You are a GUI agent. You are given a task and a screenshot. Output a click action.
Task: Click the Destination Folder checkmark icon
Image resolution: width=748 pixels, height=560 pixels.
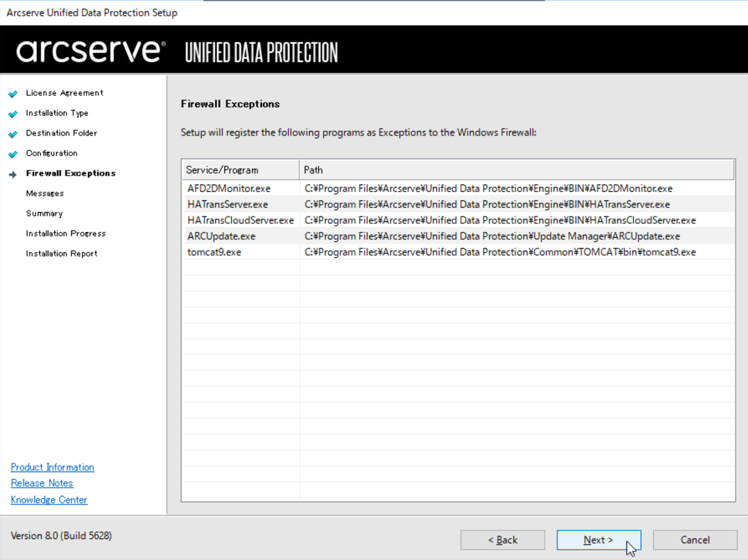pyautogui.click(x=13, y=134)
